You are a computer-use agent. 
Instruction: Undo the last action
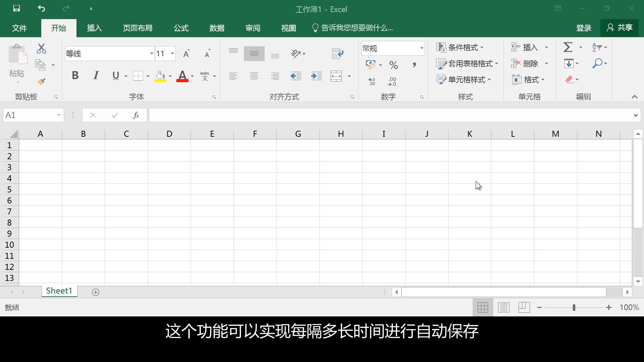41,8
